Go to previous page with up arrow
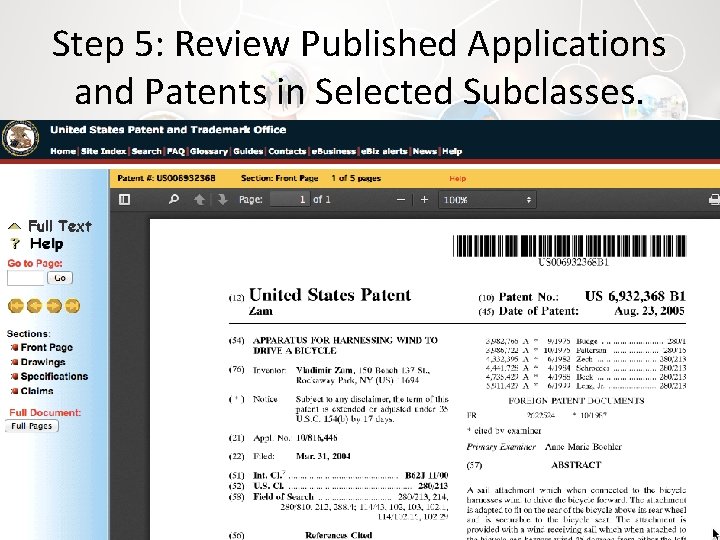The image size is (720, 540). pyautogui.click(x=199, y=199)
